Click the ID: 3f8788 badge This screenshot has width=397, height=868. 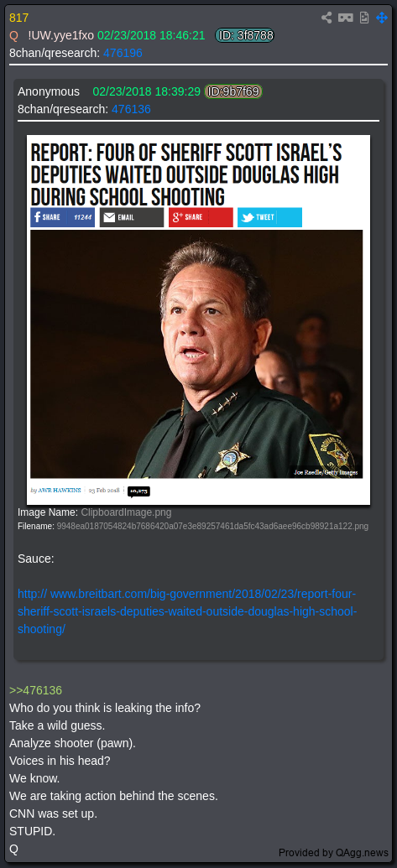[x=244, y=35]
